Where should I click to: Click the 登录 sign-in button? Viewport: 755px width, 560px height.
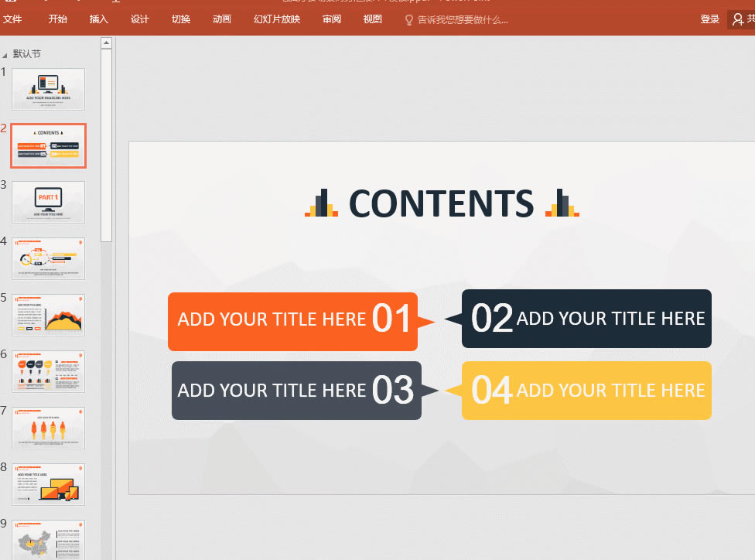[710, 19]
